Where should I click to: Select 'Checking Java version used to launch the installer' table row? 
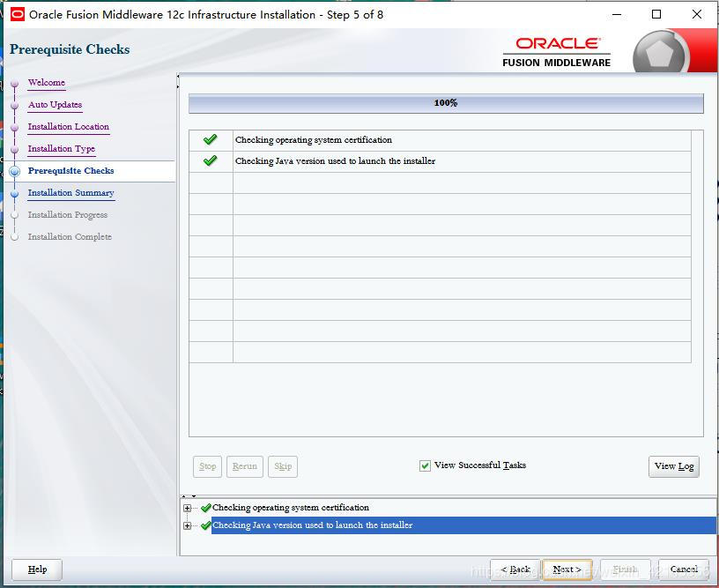tap(440, 161)
